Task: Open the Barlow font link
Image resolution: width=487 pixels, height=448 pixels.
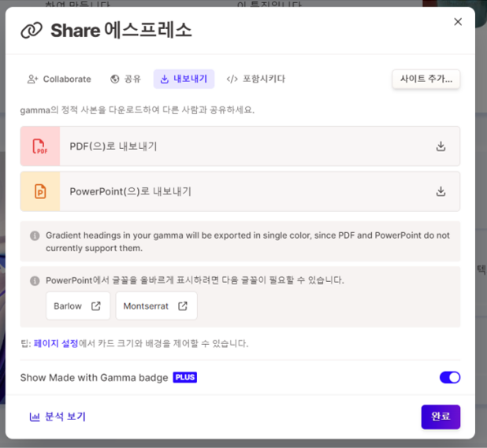Action: coord(78,306)
